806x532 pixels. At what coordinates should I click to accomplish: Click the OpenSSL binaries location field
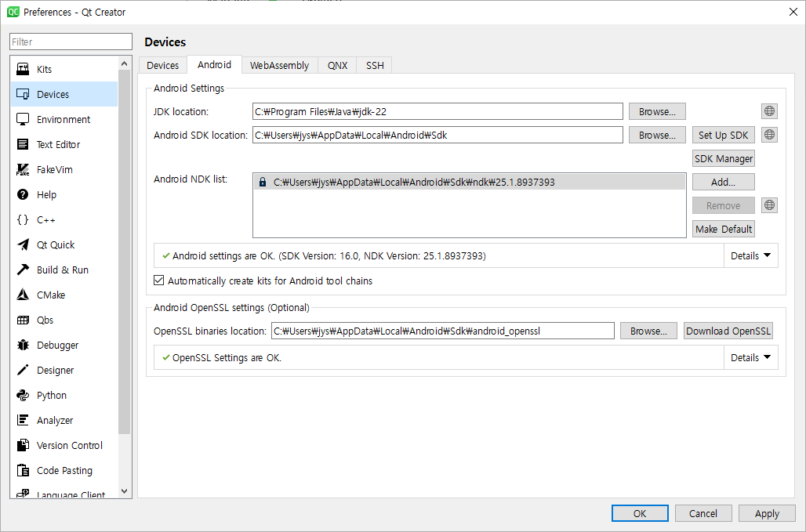[442, 331]
